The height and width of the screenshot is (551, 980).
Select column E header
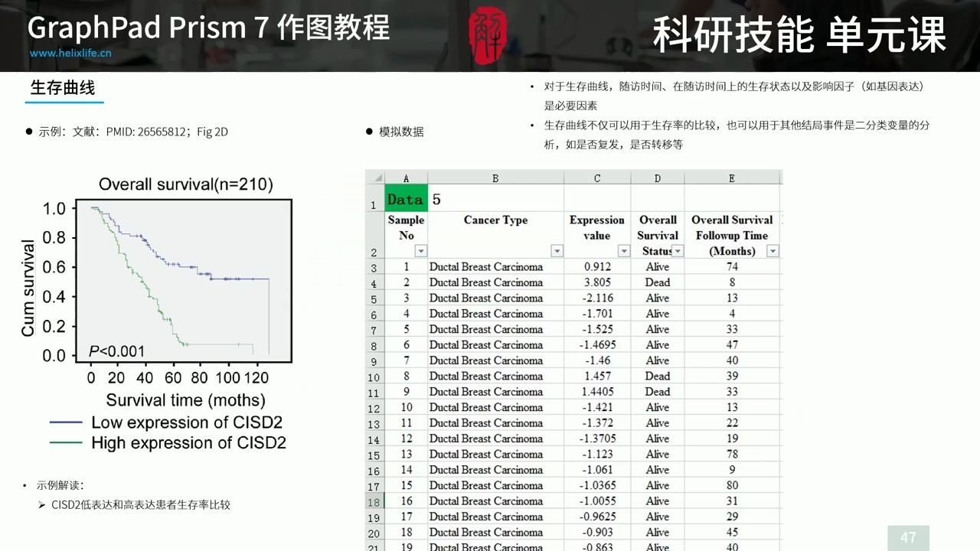(x=732, y=178)
